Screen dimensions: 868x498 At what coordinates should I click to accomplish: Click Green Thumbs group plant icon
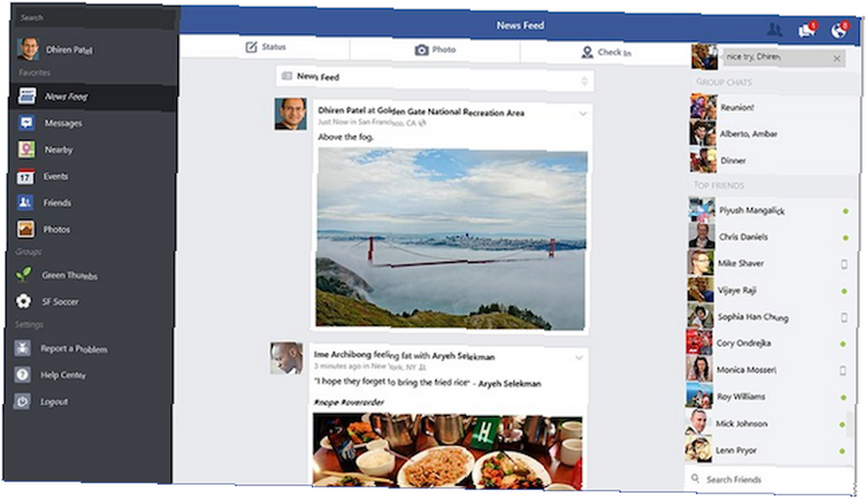click(x=23, y=274)
